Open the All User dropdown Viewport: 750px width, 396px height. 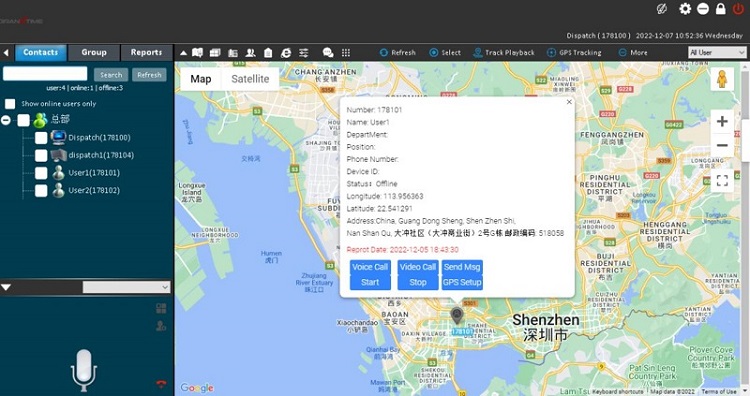tap(717, 53)
